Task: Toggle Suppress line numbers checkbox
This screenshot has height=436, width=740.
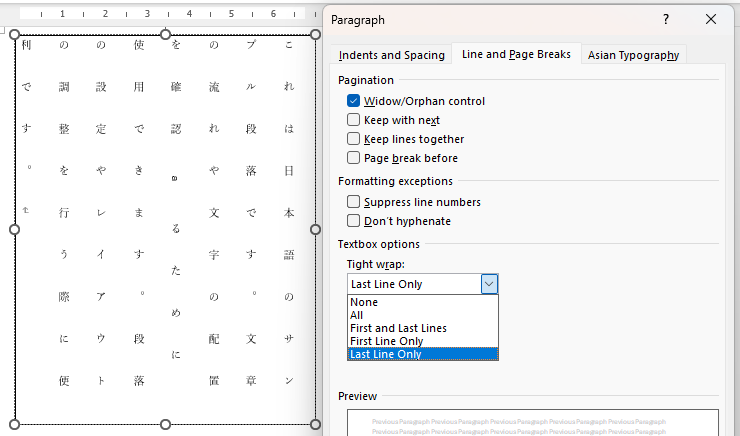Action: click(x=354, y=202)
